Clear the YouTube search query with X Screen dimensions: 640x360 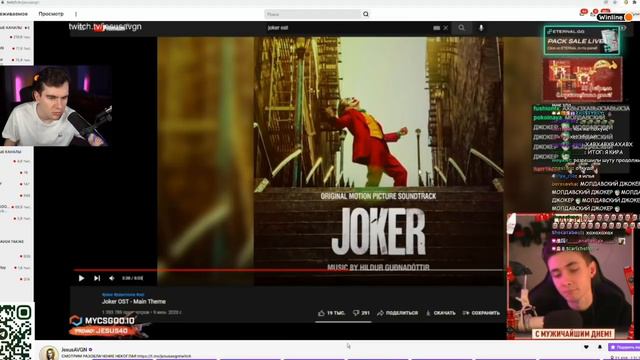point(446,28)
